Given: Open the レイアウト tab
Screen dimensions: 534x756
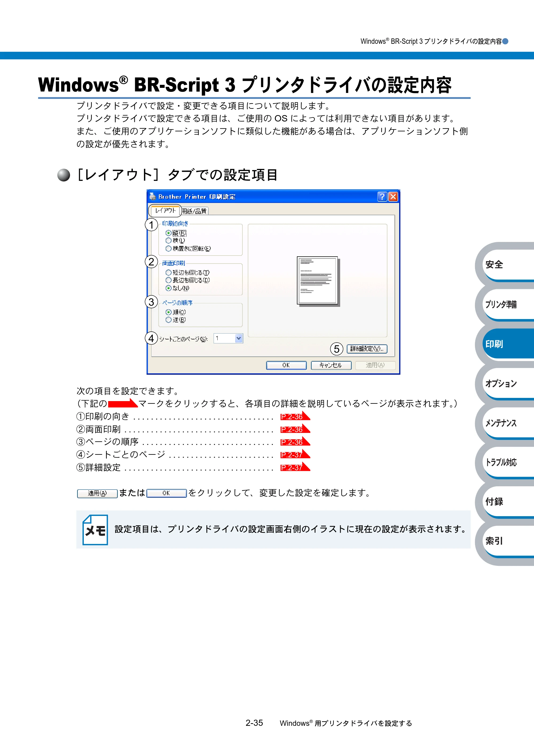Looking at the screenshot, I should click(165, 210).
